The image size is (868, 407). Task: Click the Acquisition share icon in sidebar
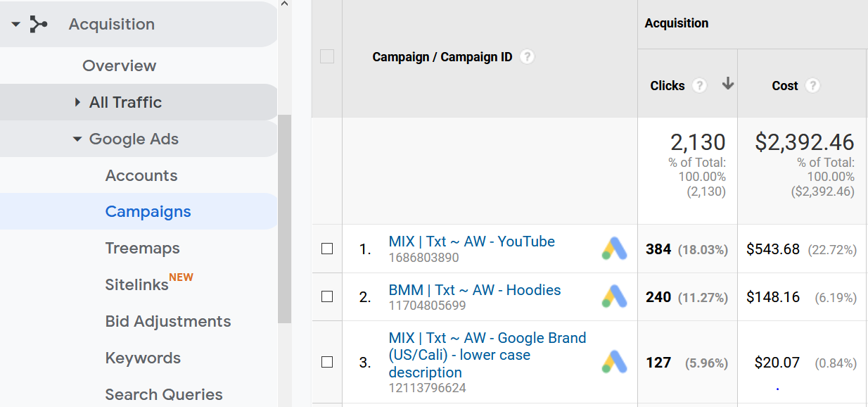(x=38, y=23)
